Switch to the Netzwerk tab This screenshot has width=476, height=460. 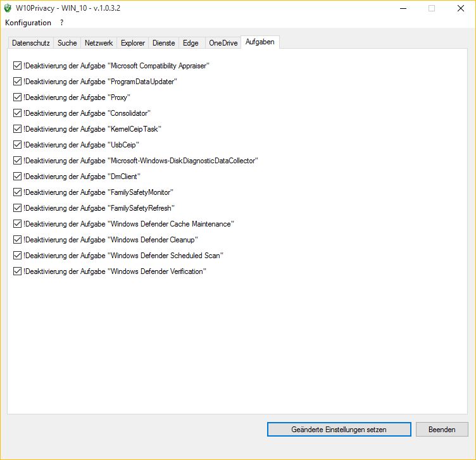coord(99,43)
